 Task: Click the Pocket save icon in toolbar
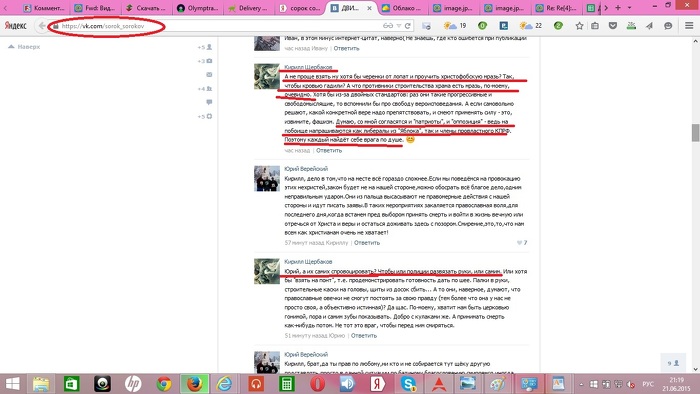click(x=613, y=26)
